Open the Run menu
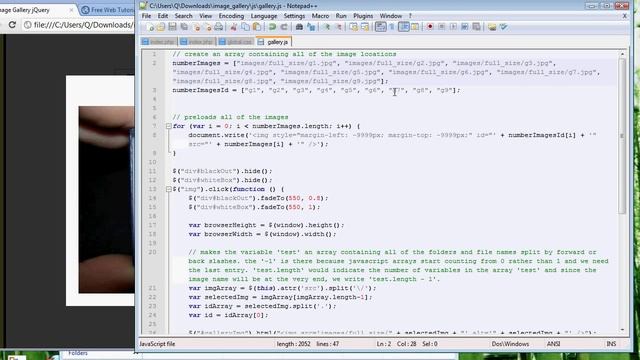Viewport: 640px width, 360px height. tap(341, 16)
